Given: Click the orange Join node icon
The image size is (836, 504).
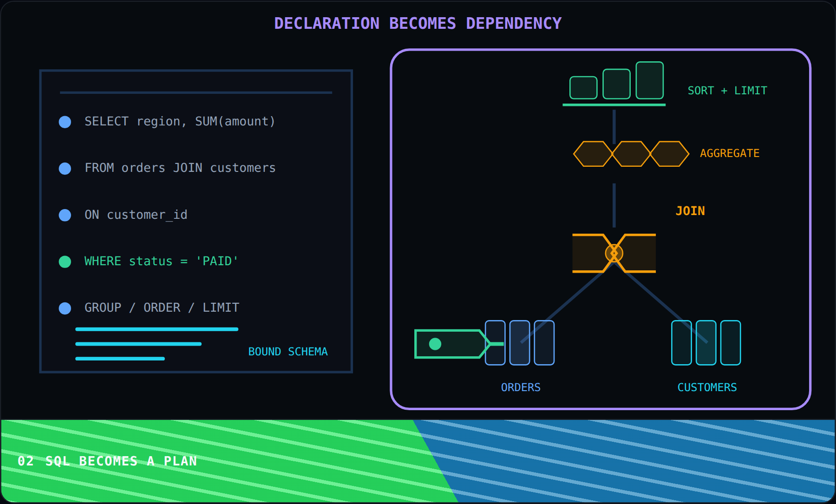Looking at the screenshot, I should (614, 253).
